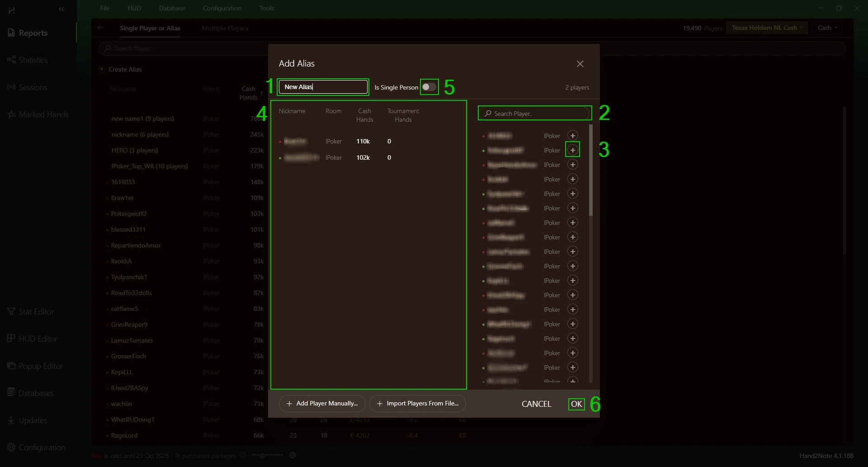
Task: Toggle the Is Single Person switch
Action: click(429, 87)
